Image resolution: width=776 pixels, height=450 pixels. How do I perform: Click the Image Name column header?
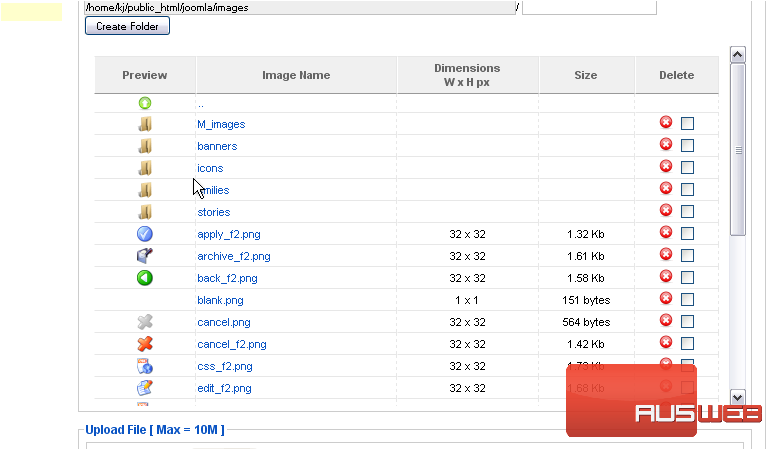[296, 75]
